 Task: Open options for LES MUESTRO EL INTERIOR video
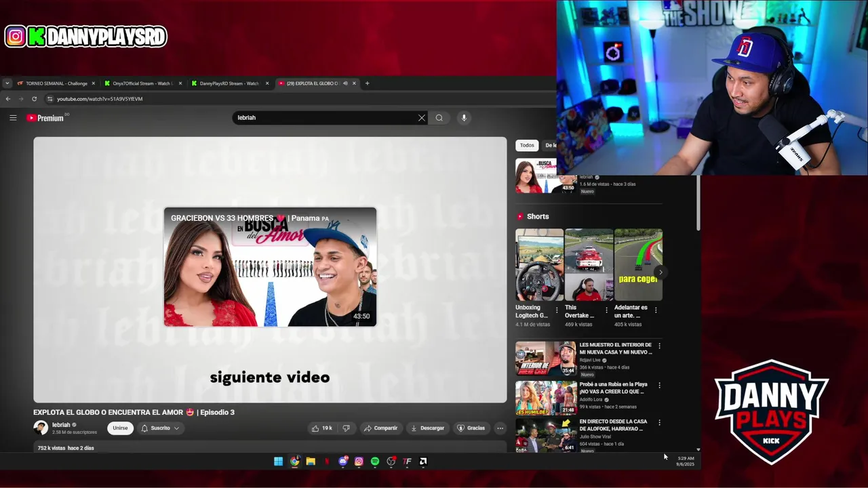659,346
